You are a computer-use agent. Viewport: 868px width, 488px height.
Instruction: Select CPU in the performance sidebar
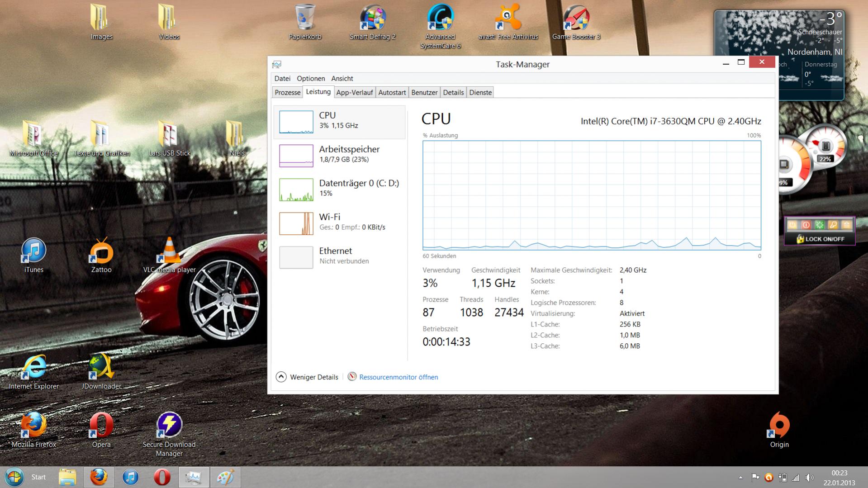[340, 122]
